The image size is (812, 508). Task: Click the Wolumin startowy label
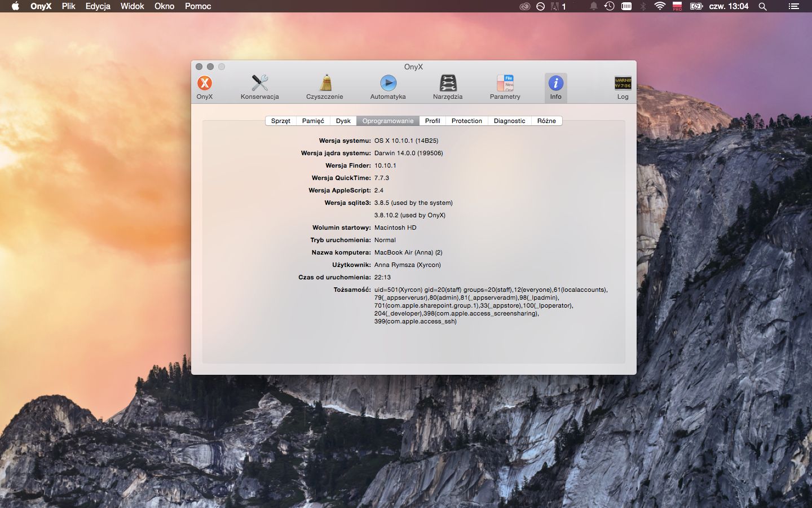point(342,227)
